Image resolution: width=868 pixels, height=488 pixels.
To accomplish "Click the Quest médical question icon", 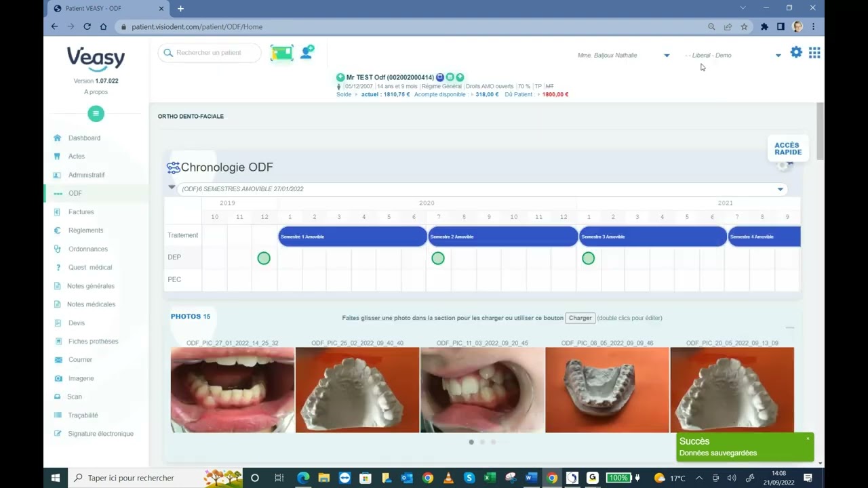I will pyautogui.click(x=58, y=267).
